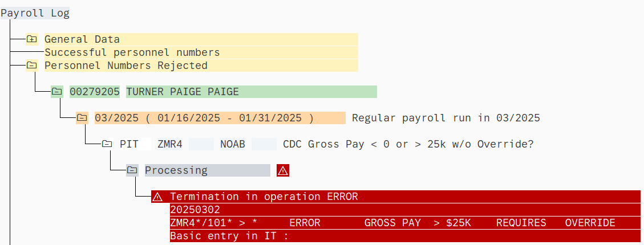
Task: Select Successful personnel numbers entry
Action: tap(132, 52)
